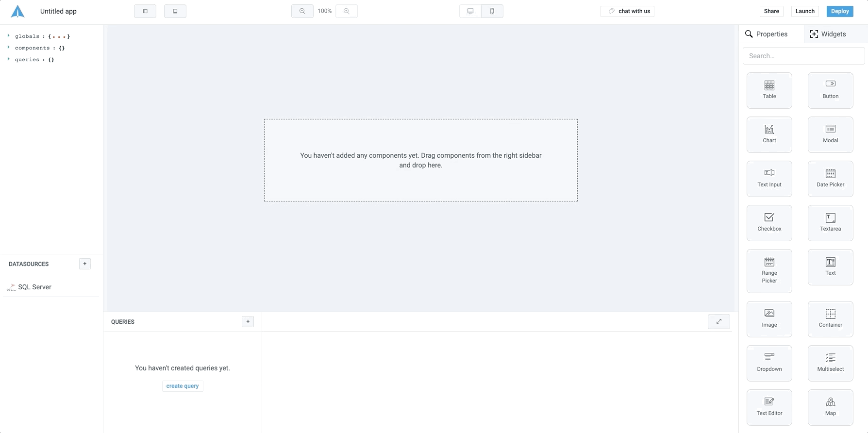
Task: Toggle the left sidebar panel visibility
Action: (145, 11)
